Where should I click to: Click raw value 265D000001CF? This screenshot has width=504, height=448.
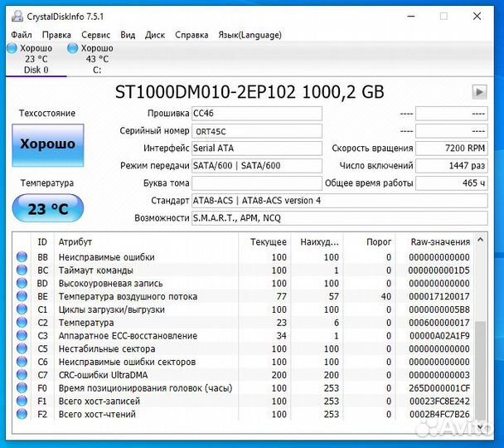click(439, 388)
